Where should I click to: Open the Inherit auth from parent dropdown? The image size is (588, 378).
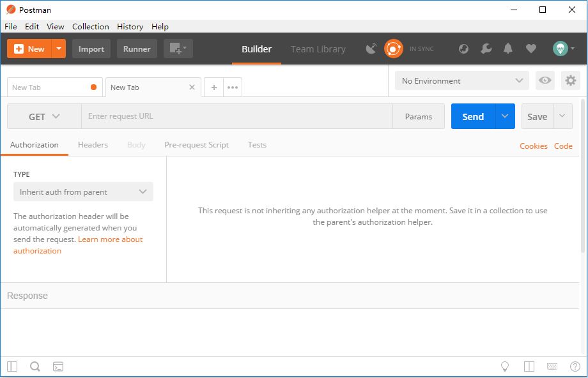coord(83,192)
